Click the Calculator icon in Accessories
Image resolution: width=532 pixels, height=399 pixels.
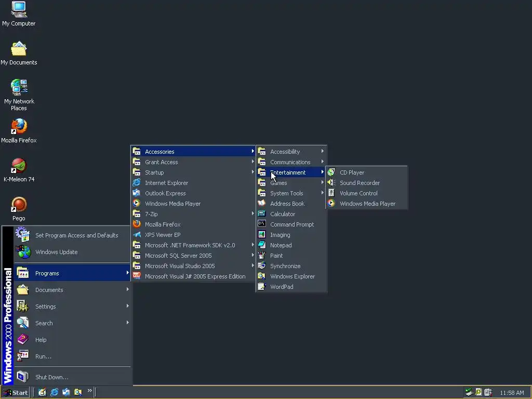(262, 214)
